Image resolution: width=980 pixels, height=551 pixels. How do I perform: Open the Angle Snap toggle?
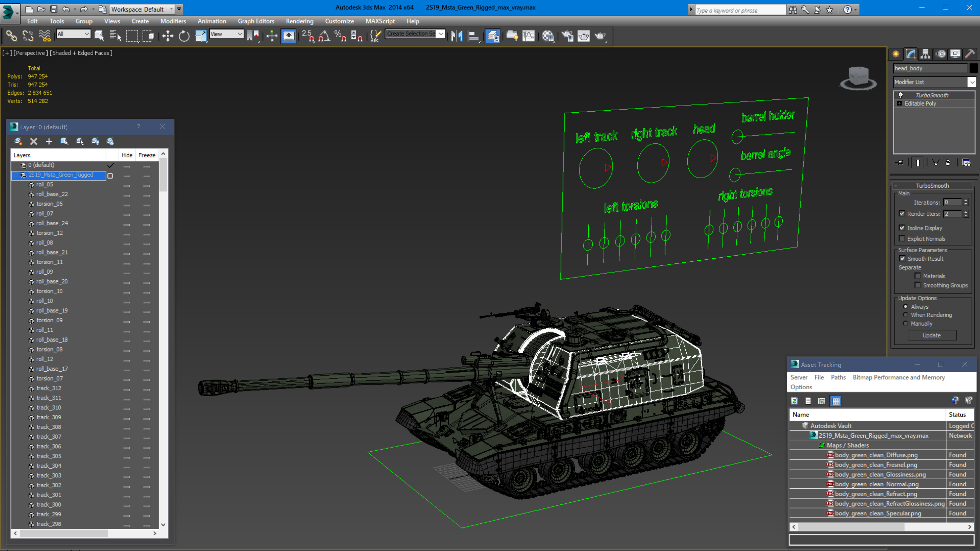[x=324, y=36]
